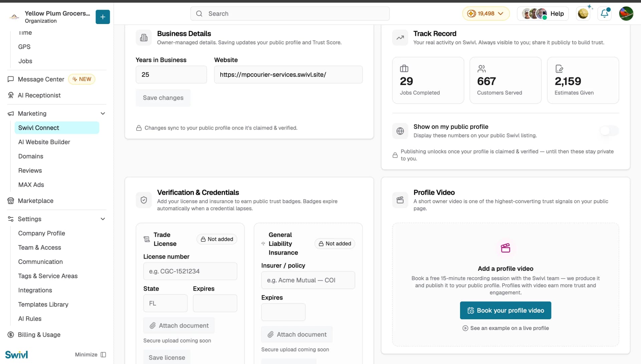Open Swivl Connect in sidebar
Screen dimensions: 641x364
57,128
